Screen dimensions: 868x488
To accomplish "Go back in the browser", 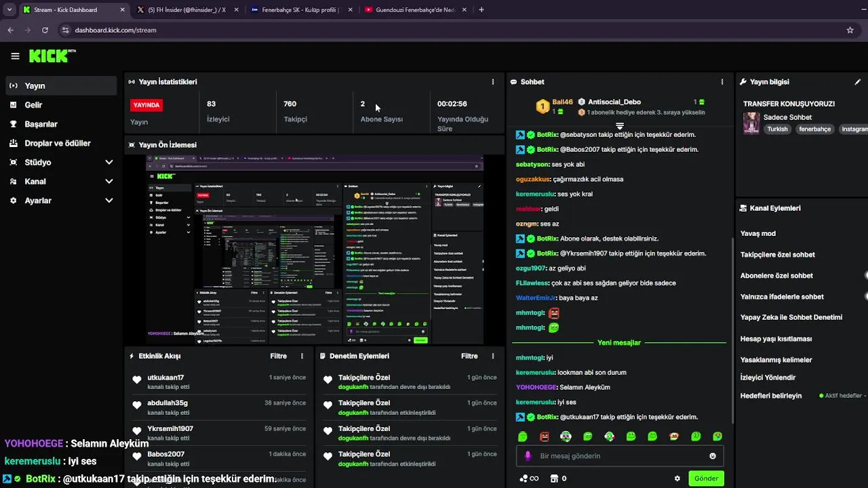I will pos(10,30).
